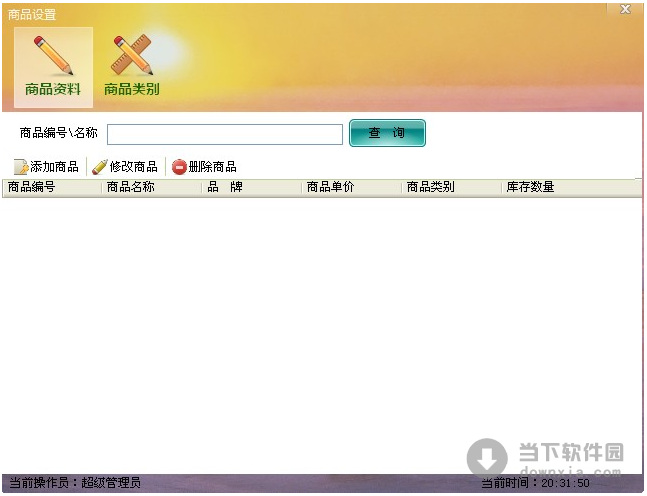Click the 商品设置 window title

point(32,14)
